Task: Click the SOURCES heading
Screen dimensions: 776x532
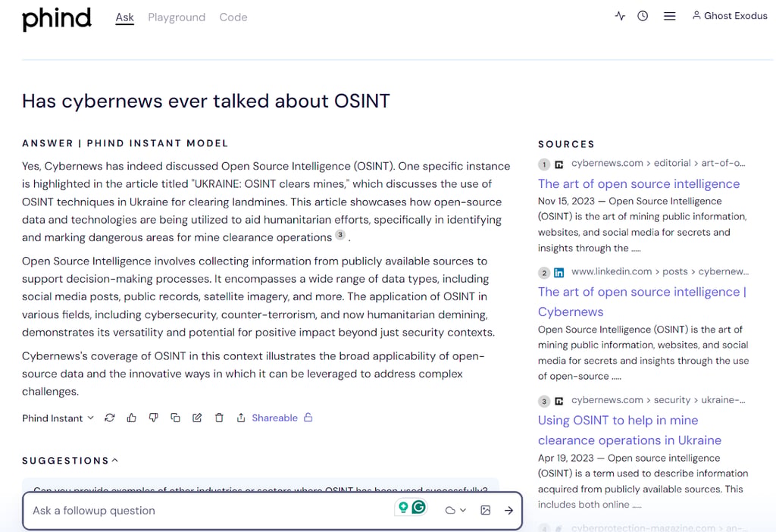Action: 566,144
